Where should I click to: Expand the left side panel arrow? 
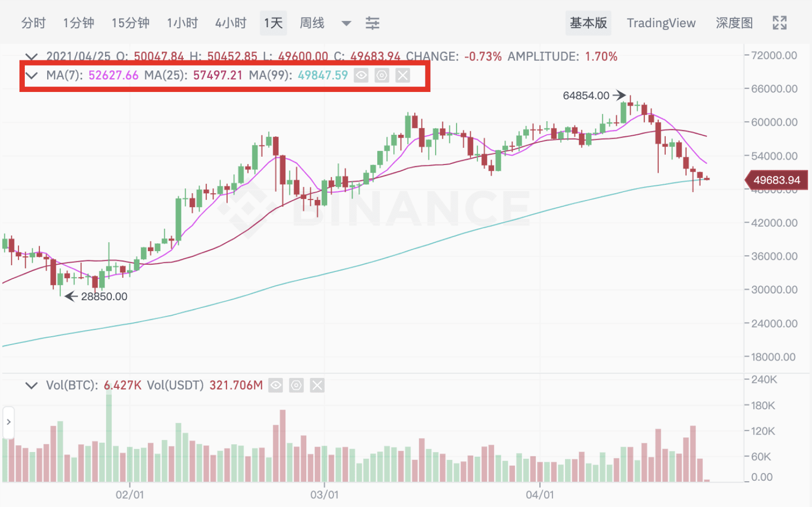(8, 422)
